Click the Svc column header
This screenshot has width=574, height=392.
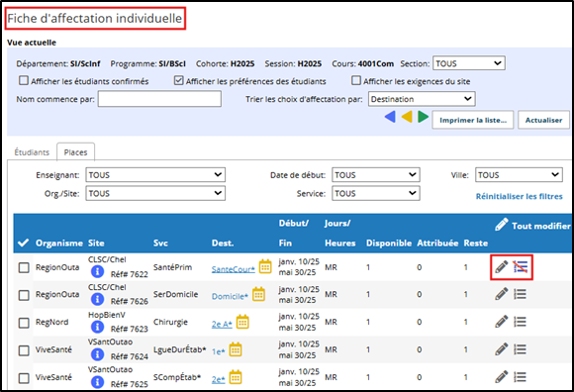160,244
